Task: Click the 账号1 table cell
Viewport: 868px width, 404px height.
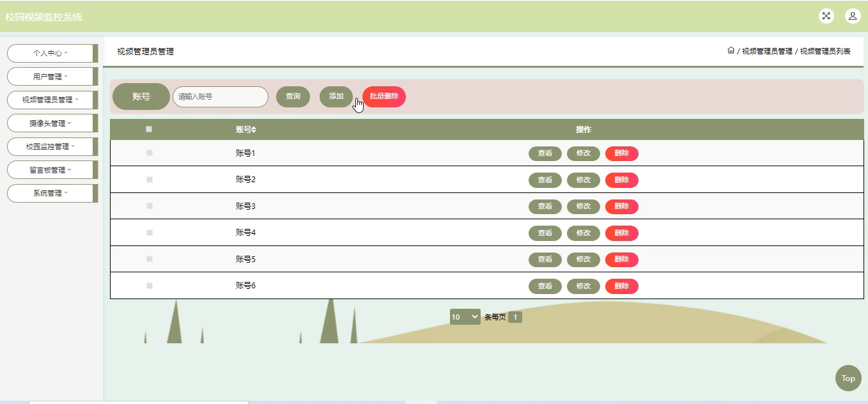Action: tap(245, 153)
